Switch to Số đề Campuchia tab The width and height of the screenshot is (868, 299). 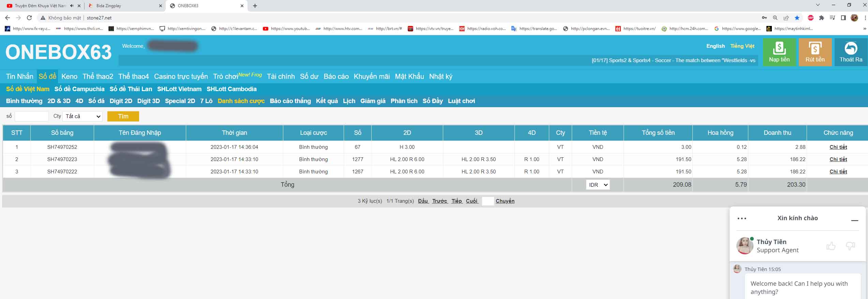79,89
